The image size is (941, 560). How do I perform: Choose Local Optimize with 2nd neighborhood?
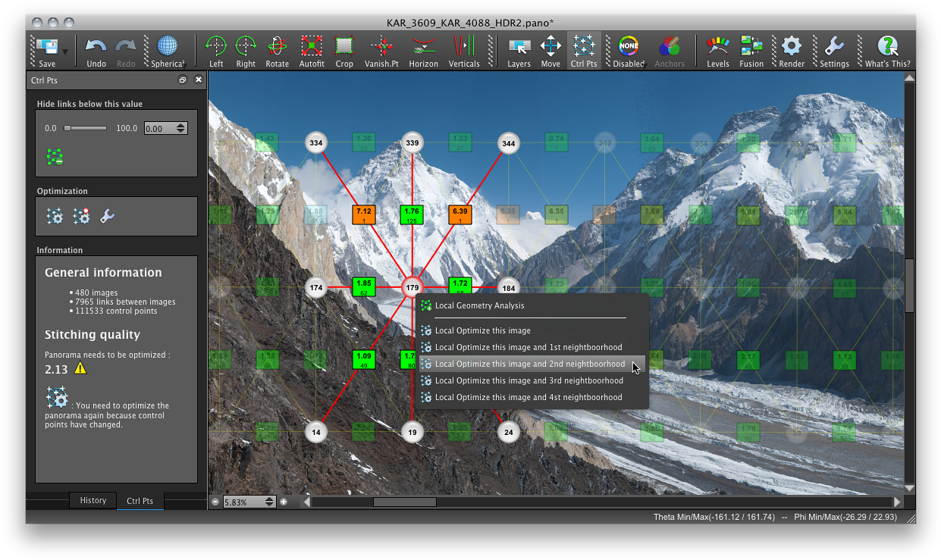click(531, 364)
